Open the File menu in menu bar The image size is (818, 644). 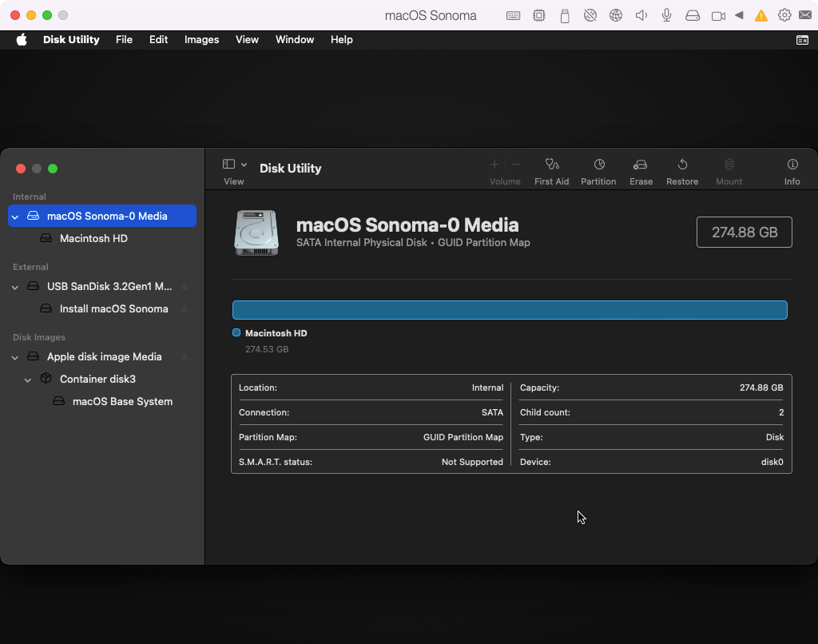click(124, 39)
